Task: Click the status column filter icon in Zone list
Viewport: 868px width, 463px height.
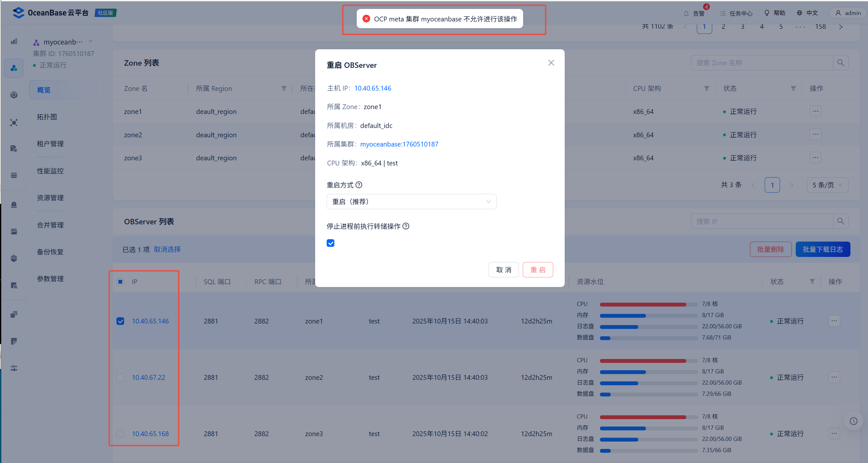Action: [793, 89]
